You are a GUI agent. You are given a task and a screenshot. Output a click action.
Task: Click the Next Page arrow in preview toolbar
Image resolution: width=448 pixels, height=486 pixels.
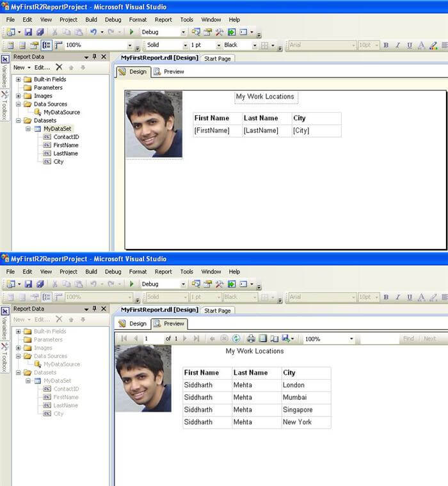point(185,339)
